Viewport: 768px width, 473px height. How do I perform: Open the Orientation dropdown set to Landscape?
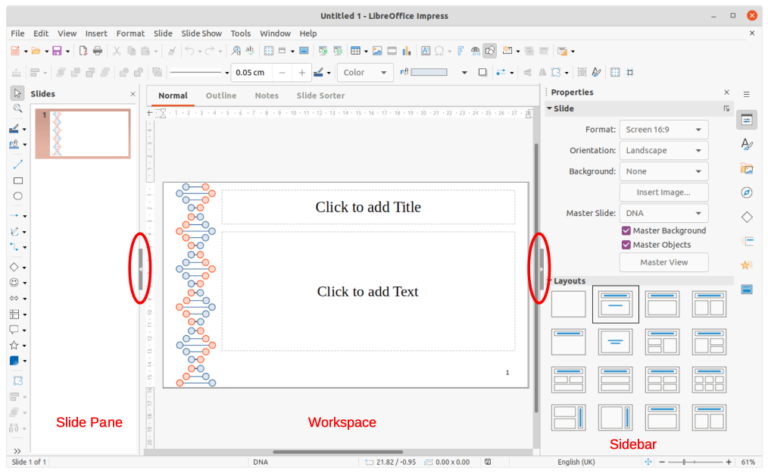click(x=663, y=150)
